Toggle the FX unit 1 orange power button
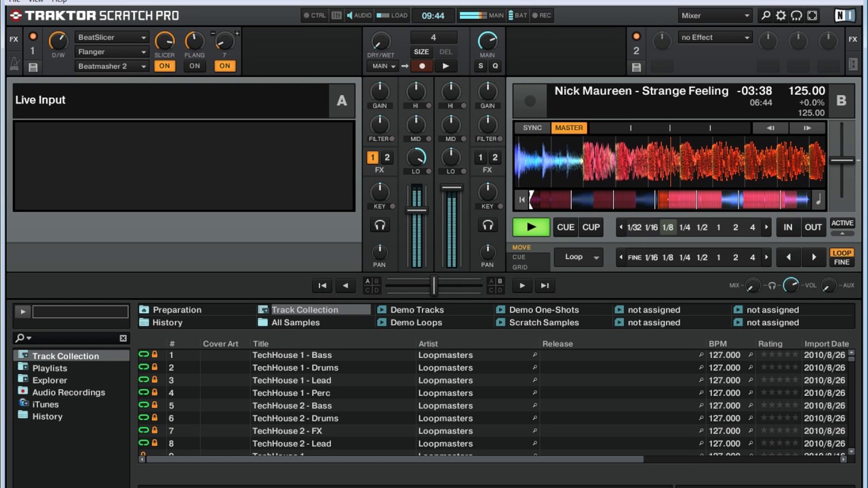The image size is (868, 488). (x=33, y=37)
